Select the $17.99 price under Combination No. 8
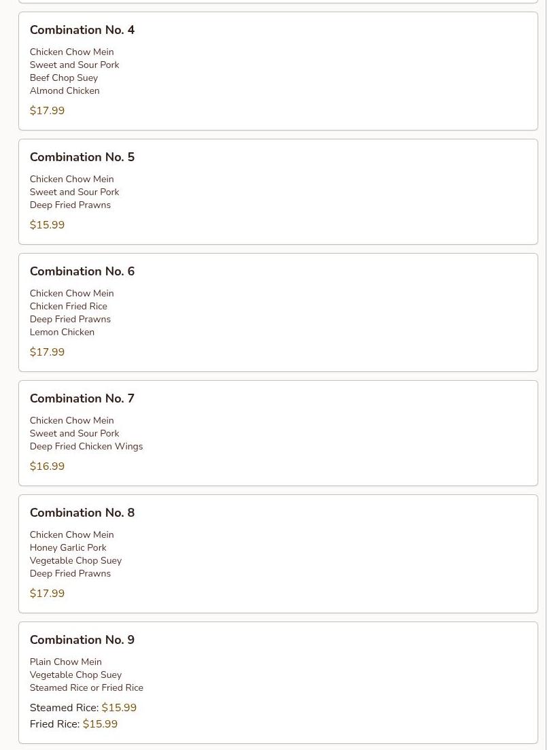The height and width of the screenshot is (750, 560). pos(47,594)
